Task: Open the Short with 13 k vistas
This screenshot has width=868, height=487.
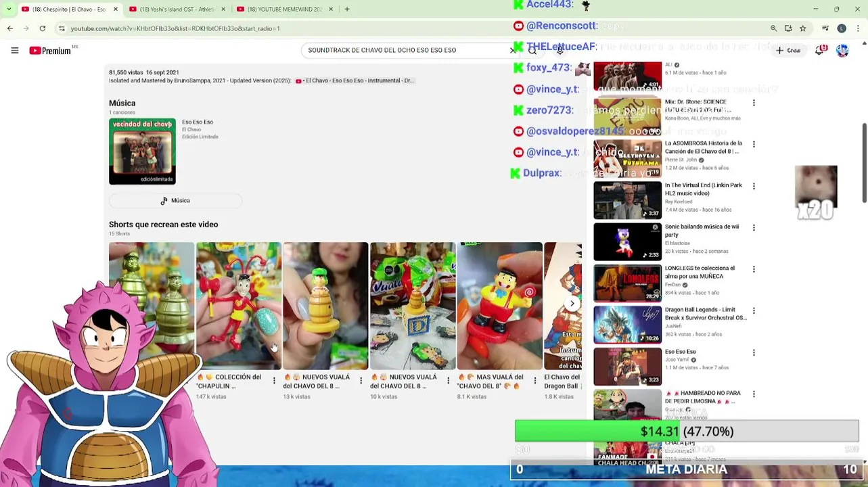Action: 325,306
